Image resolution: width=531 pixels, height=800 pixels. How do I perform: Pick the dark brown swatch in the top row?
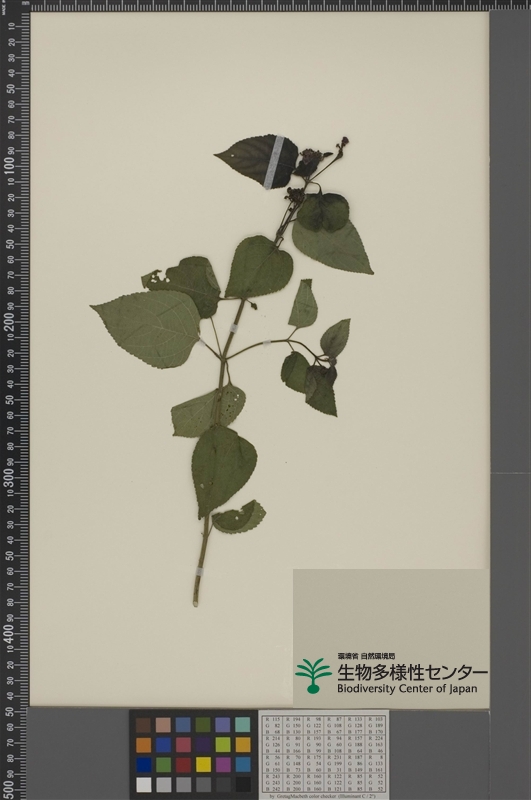(x=143, y=724)
